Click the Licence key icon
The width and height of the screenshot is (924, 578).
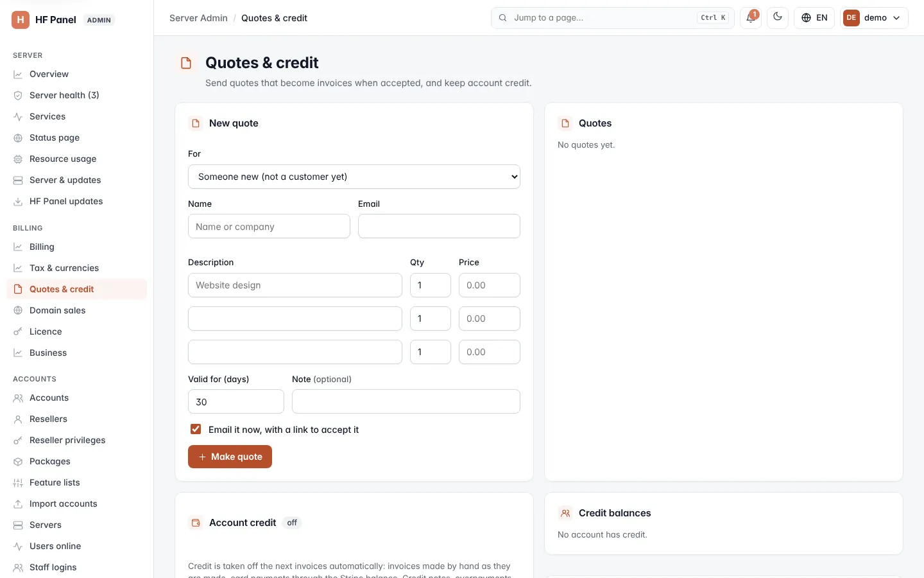tap(18, 332)
